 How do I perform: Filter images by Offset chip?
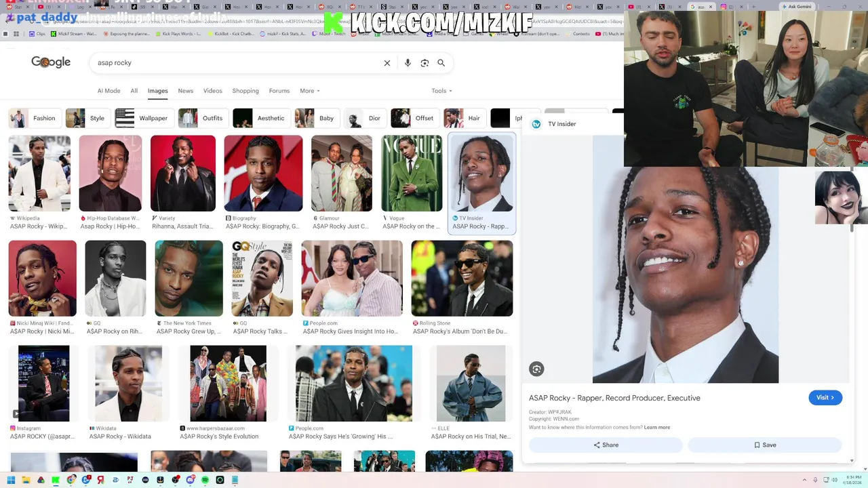(414, 118)
